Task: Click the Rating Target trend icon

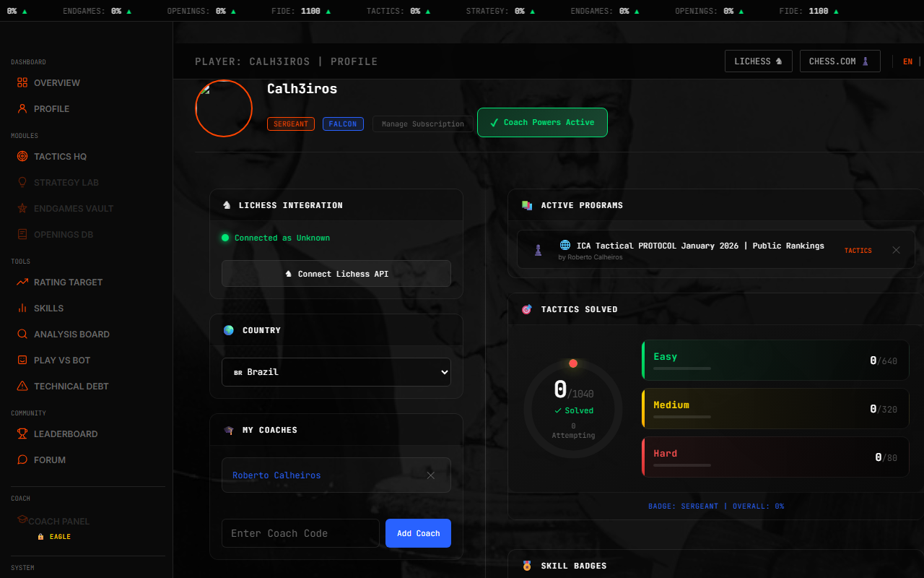Action: (22, 282)
